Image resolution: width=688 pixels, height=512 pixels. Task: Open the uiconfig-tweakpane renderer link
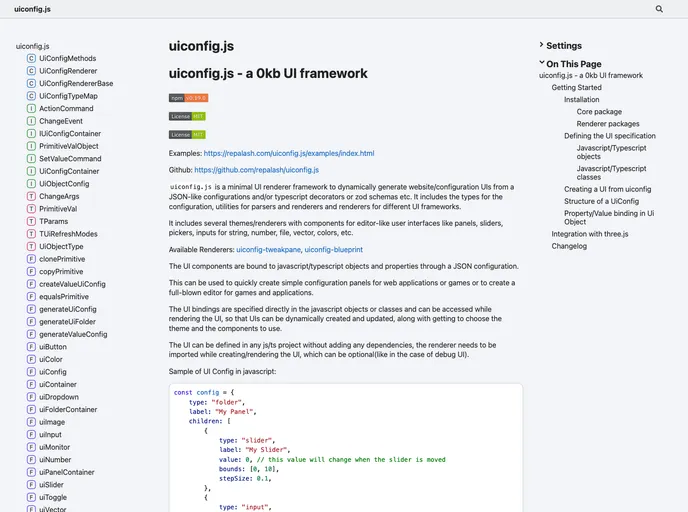(269, 250)
